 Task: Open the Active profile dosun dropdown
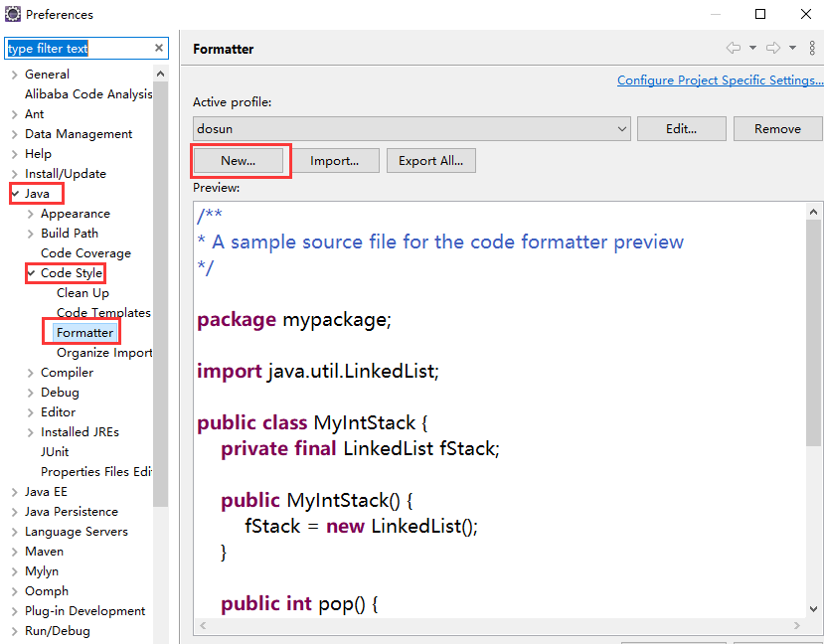click(x=621, y=128)
